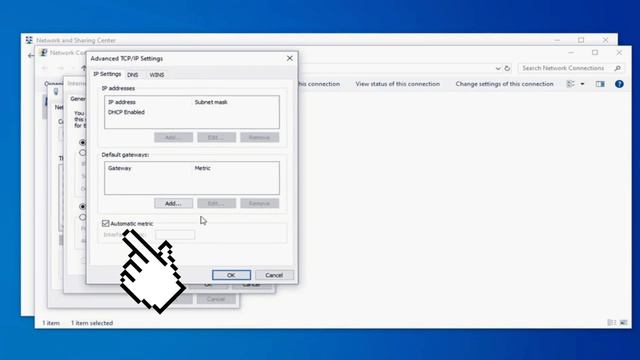Open Help via the question mark icon

[619, 84]
